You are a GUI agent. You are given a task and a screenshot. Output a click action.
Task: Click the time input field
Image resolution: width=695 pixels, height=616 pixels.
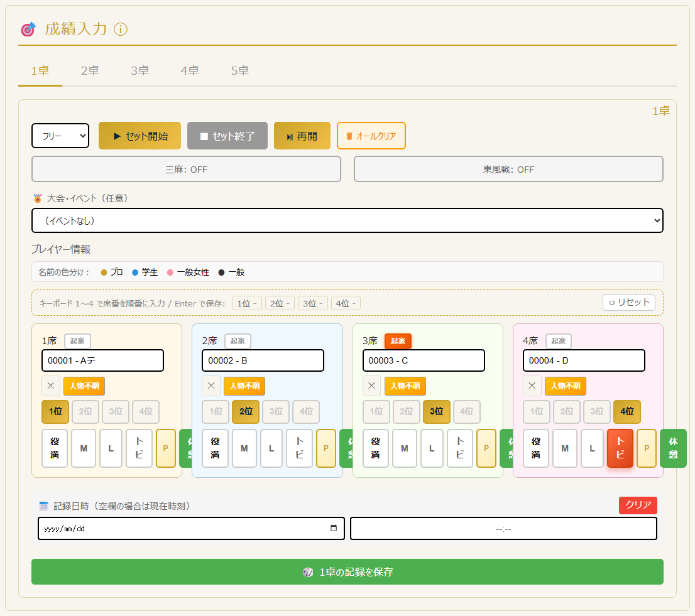[503, 528]
